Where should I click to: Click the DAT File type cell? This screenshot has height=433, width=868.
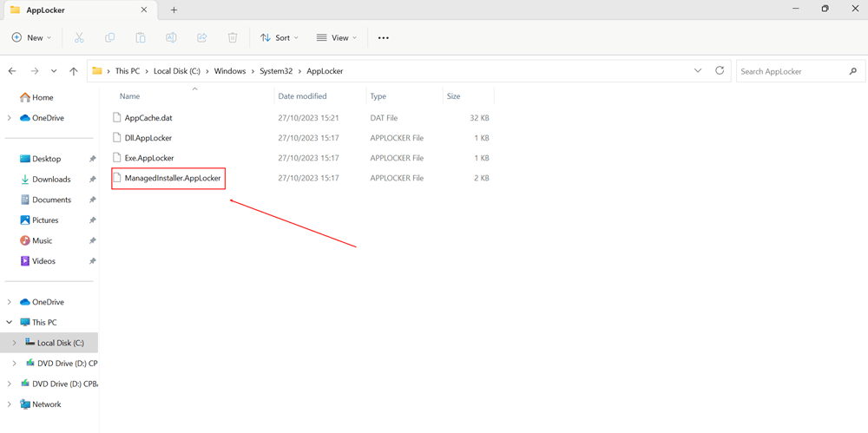coord(384,118)
